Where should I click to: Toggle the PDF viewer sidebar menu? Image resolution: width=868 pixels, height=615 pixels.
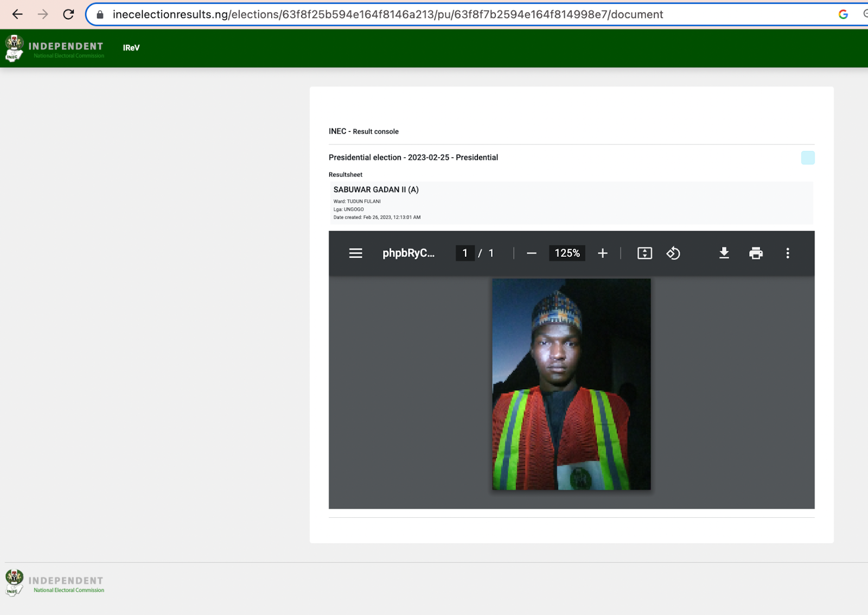point(356,253)
